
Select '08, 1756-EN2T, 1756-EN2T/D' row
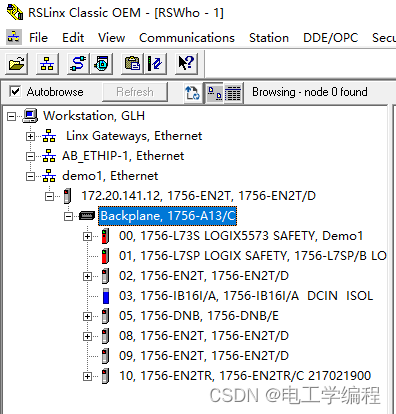[204, 336]
